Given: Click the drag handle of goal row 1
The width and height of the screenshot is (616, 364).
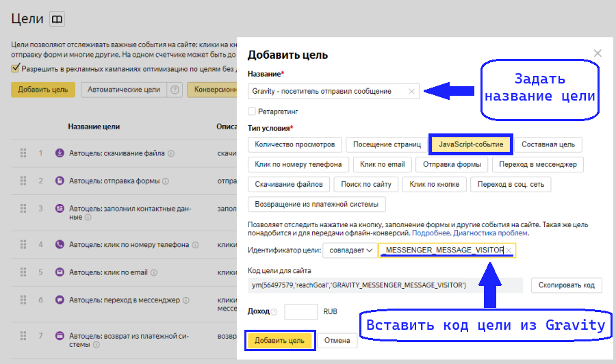Looking at the screenshot, I should coord(23,153).
